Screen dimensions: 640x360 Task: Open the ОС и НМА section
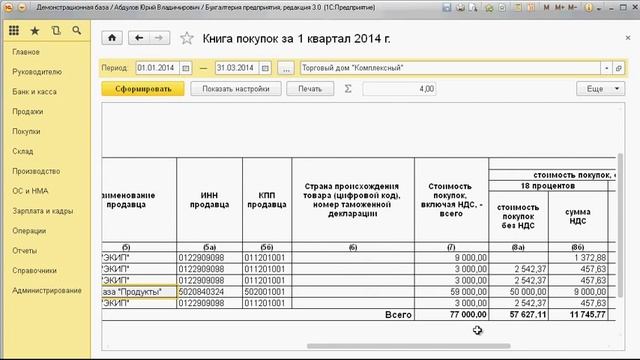[x=30, y=191]
